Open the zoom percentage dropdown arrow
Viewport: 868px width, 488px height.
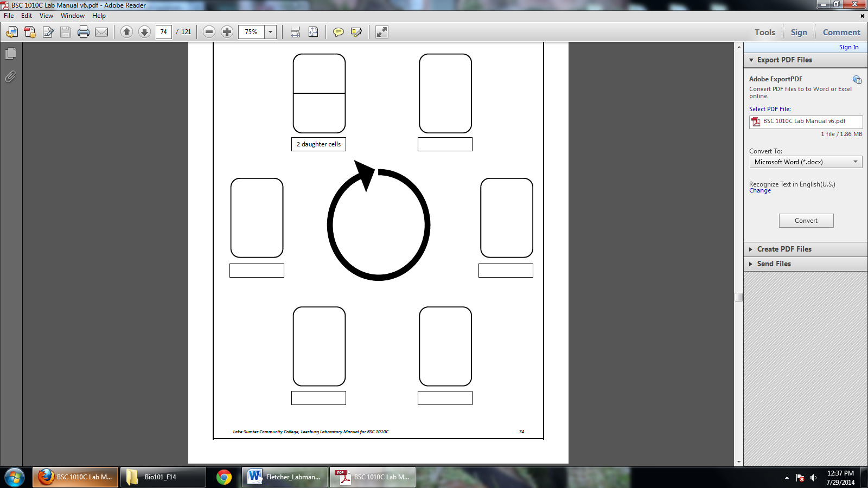[270, 32]
